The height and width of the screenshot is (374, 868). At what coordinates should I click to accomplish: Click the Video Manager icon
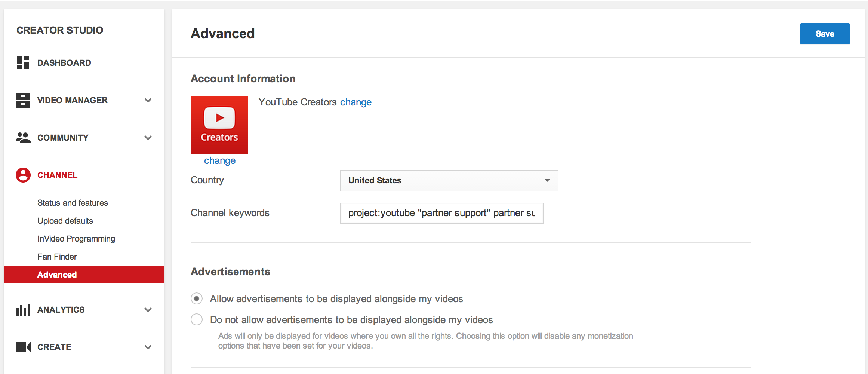[23, 100]
